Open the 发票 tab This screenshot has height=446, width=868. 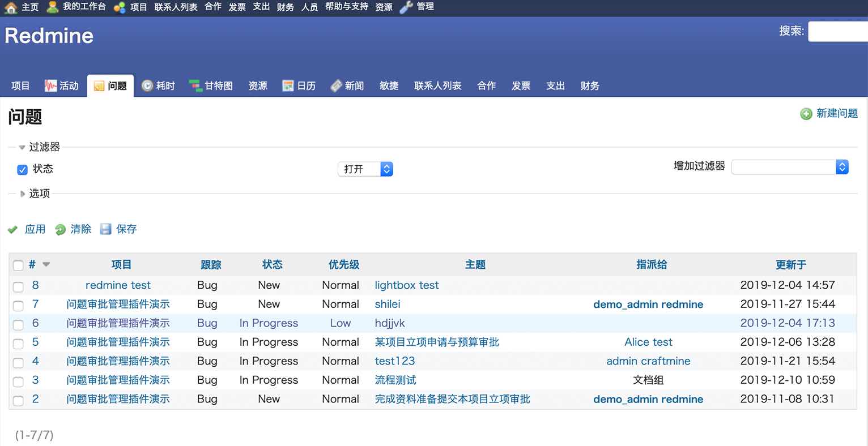click(x=521, y=86)
